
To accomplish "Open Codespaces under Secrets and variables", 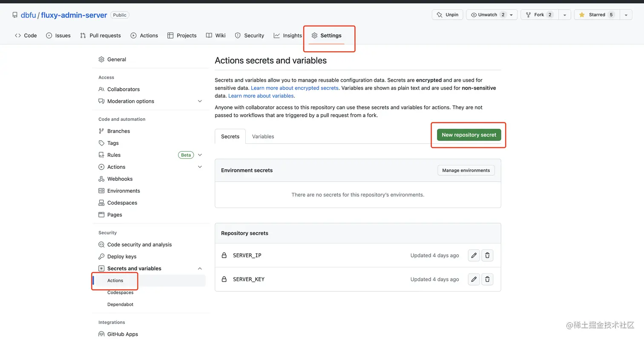I will pos(121,293).
